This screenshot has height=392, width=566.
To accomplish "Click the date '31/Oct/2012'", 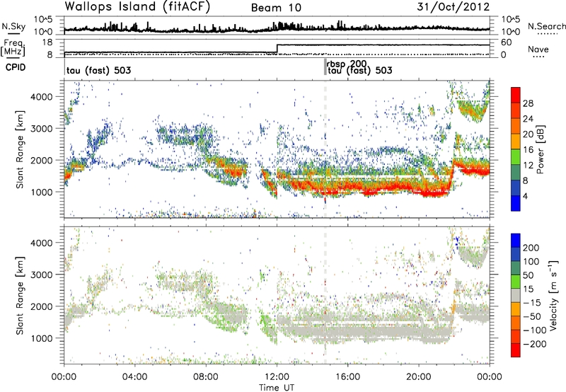I will [454, 7].
